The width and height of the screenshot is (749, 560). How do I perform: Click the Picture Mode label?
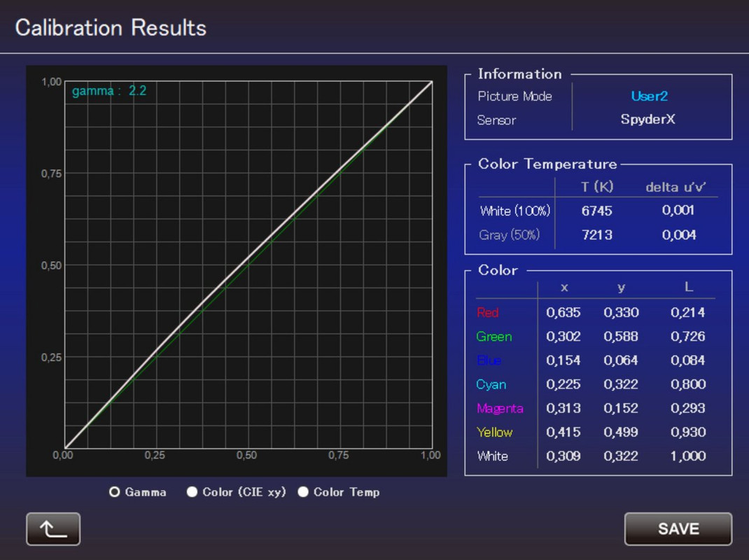click(x=515, y=96)
